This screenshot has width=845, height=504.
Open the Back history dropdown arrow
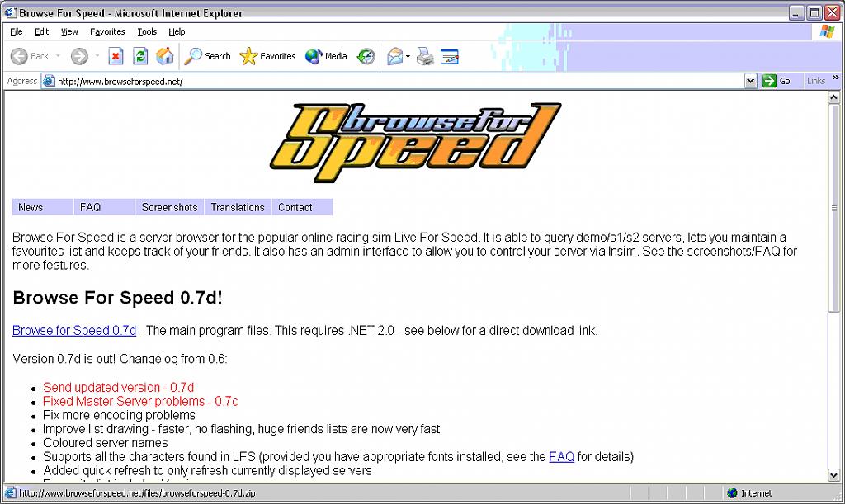point(58,56)
